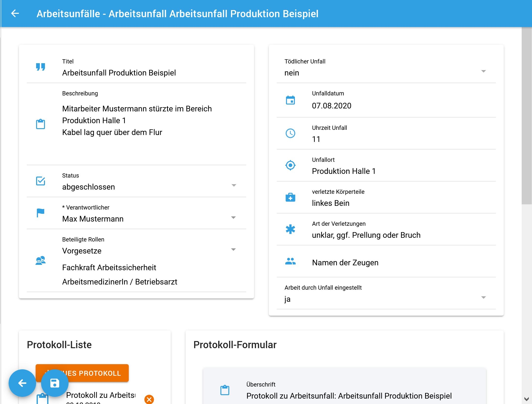This screenshot has width=532, height=404.
Task: Click the floating blue back arrow button
Action: 22,383
